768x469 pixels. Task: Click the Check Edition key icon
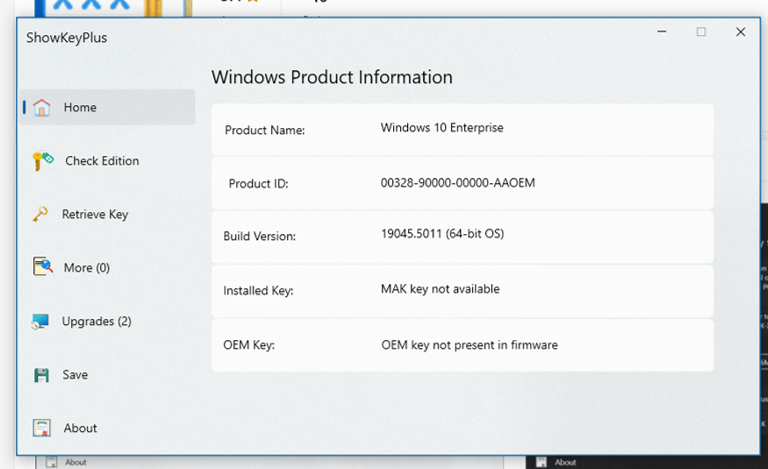(43, 161)
